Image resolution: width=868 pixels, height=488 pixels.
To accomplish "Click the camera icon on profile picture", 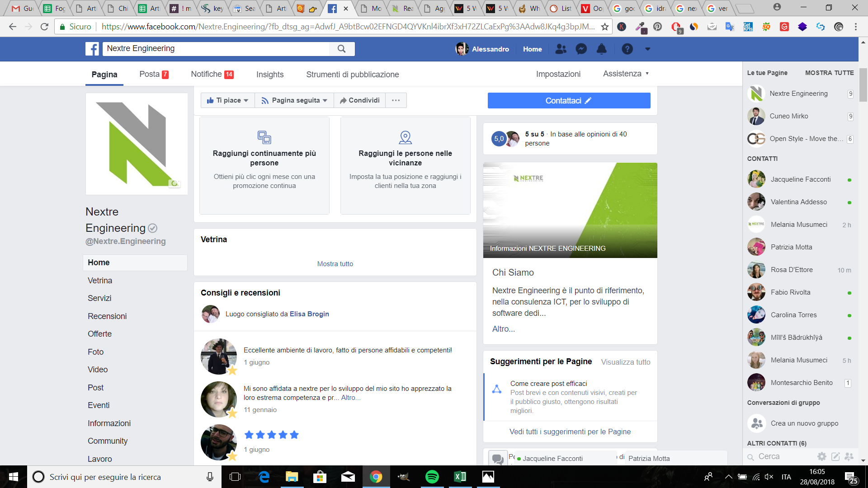I will [x=175, y=183].
